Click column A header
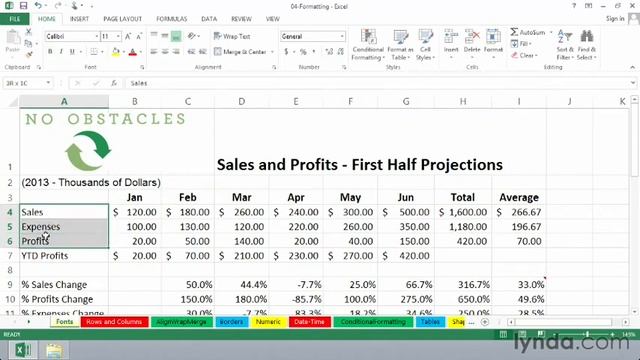Screen dimensions: 640x360 point(64,101)
